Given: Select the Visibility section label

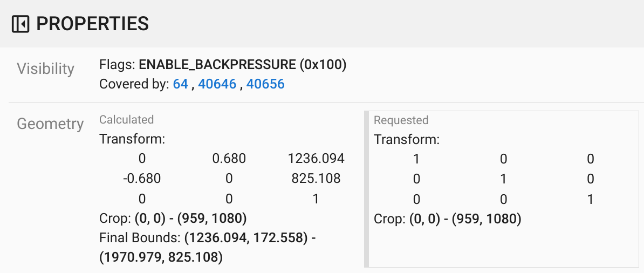Looking at the screenshot, I should tap(45, 69).
